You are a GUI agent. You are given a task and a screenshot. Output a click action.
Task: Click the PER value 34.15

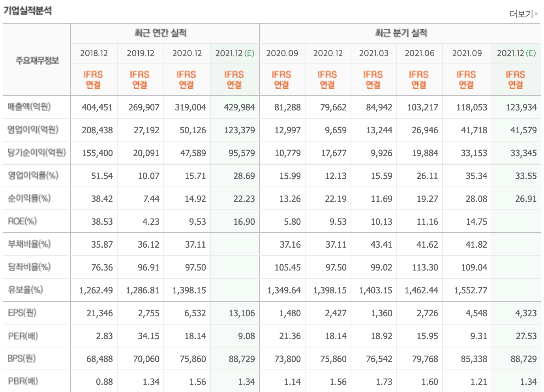coord(148,336)
